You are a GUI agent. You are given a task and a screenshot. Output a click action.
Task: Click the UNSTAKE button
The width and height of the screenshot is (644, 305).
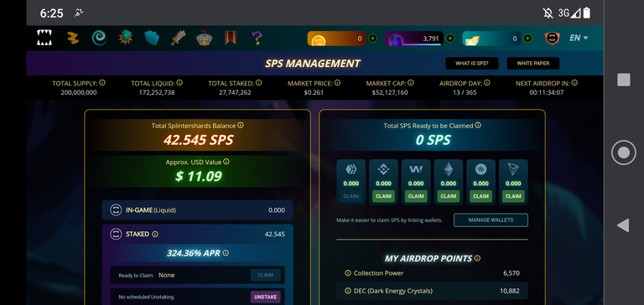click(x=265, y=297)
